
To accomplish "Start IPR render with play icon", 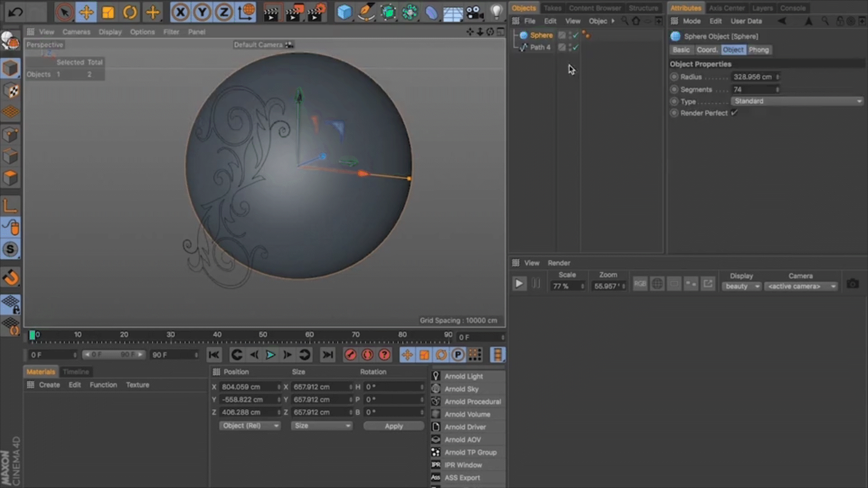I will 519,284.
